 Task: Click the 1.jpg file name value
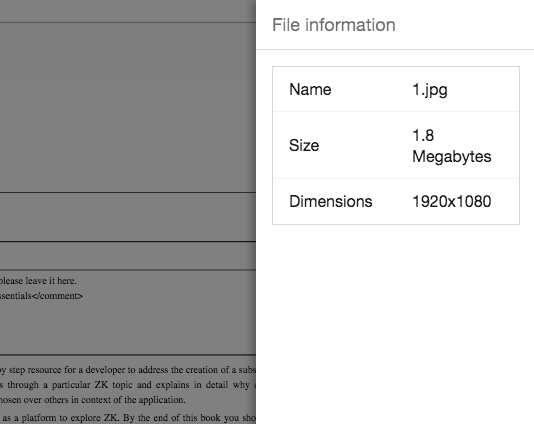click(430, 90)
